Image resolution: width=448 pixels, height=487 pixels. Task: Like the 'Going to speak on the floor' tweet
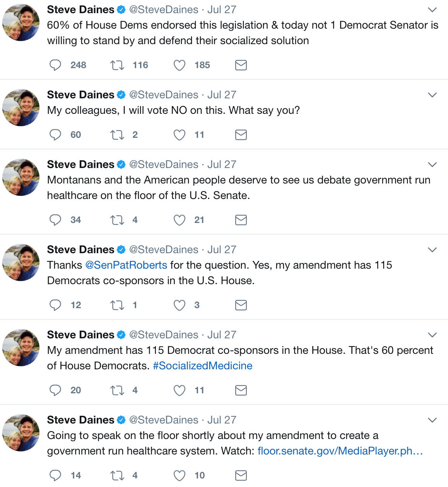(179, 475)
